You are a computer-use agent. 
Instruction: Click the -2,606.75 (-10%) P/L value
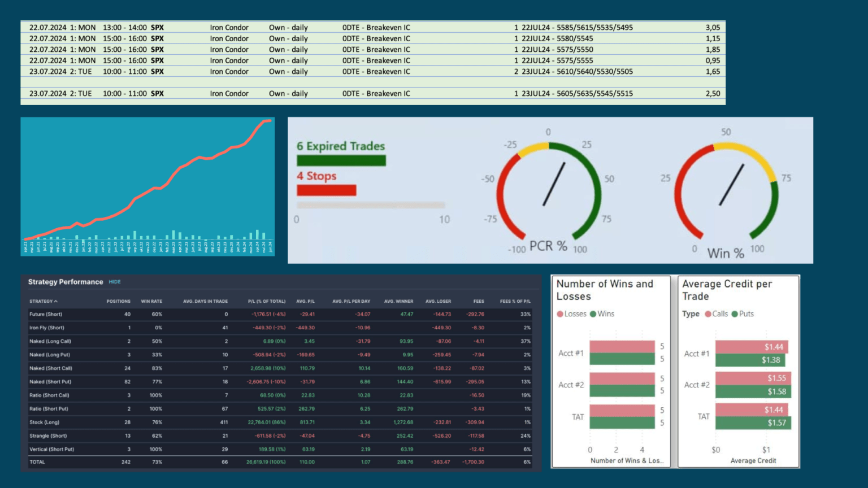click(266, 382)
